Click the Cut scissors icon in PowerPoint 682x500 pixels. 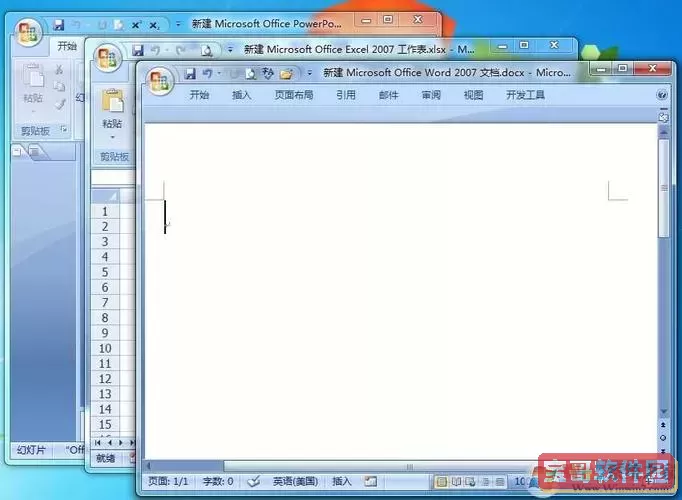(x=59, y=70)
